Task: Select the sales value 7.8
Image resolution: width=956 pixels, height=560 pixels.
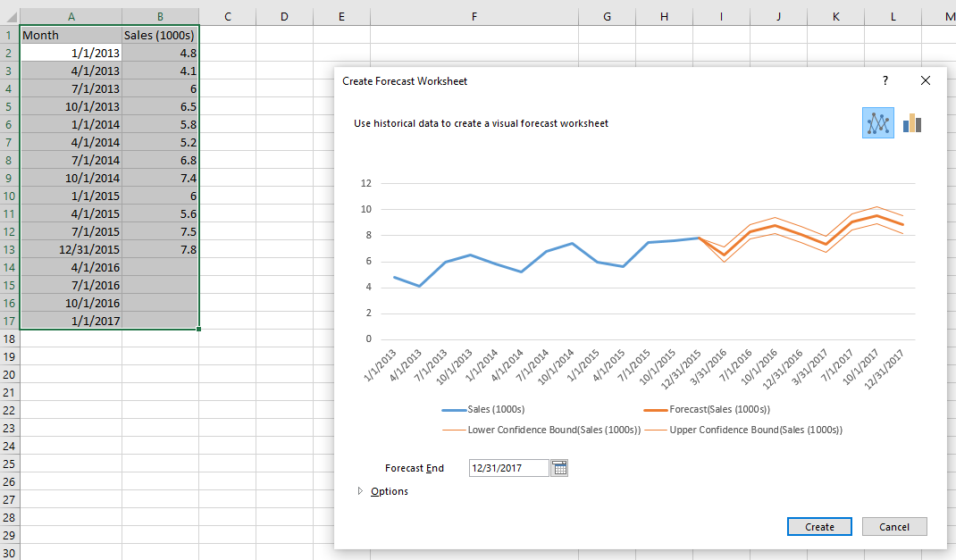Action: 160,249
